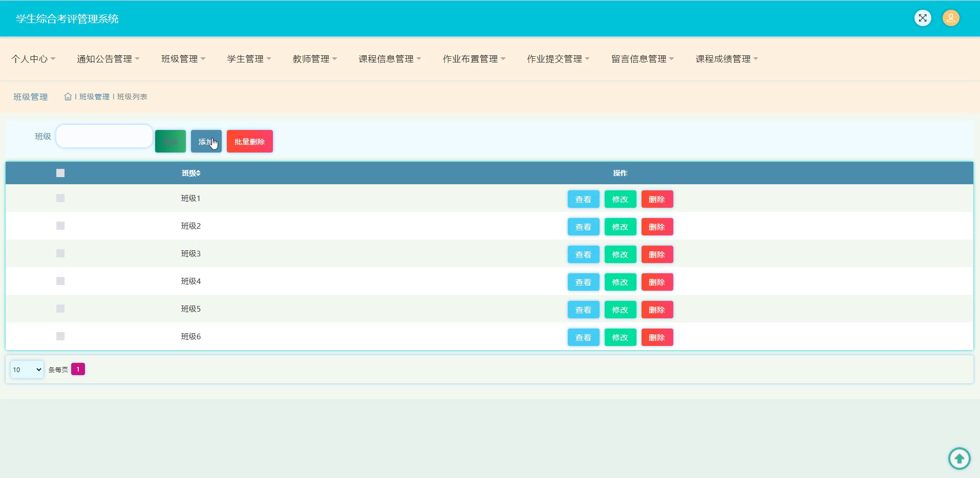
Task: Click 查看 for 班级5
Action: 583,310
